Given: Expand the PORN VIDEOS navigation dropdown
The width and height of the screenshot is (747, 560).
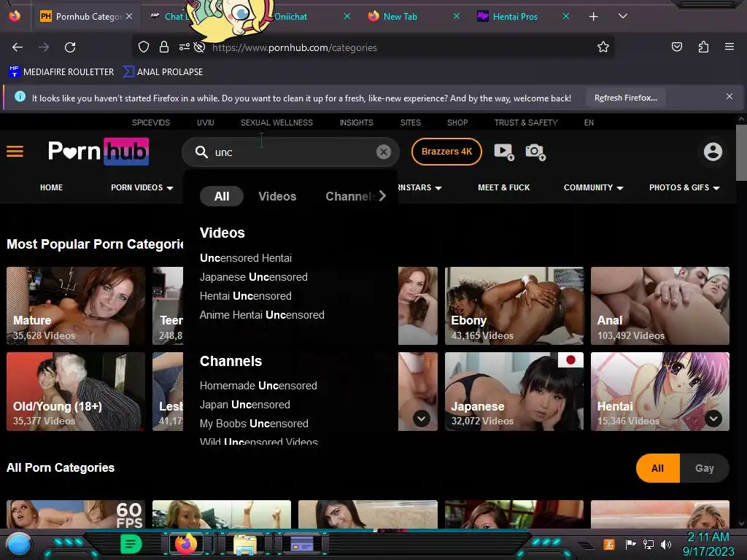Looking at the screenshot, I should click(142, 187).
